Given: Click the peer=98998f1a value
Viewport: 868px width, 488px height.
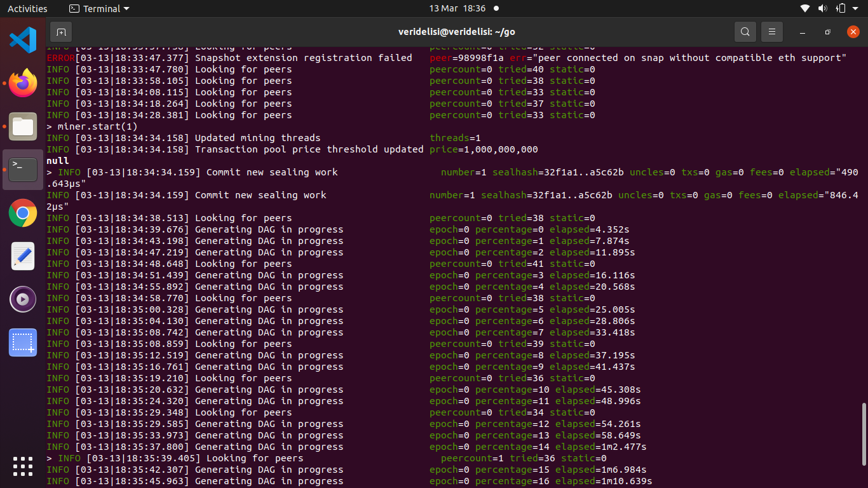Looking at the screenshot, I should click(466, 58).
